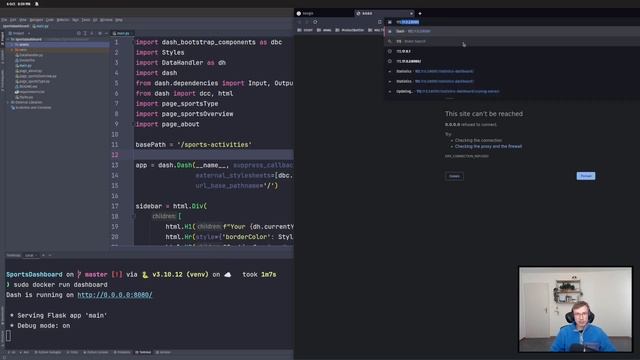Viewport: 640px width, 360px height.
Task: Open terminal tabs dropdown arrow
Action: (50, 255)
